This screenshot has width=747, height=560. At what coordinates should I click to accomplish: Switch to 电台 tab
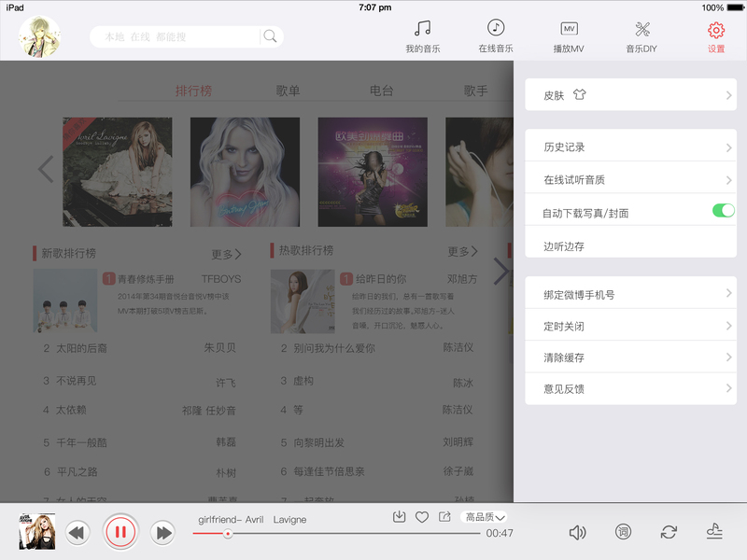(382, 91)
